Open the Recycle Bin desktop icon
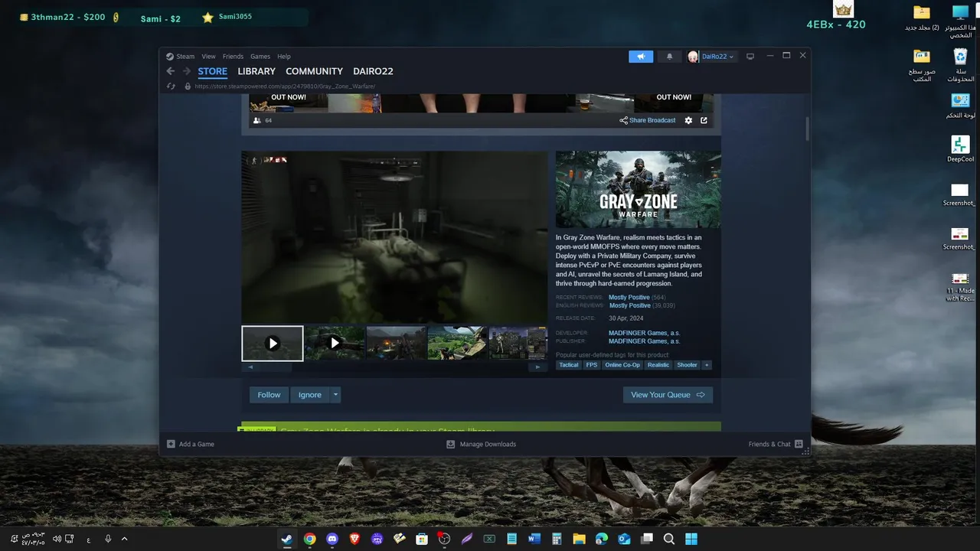This screenshot has height=551, width=980. click(x=960, y=65)
